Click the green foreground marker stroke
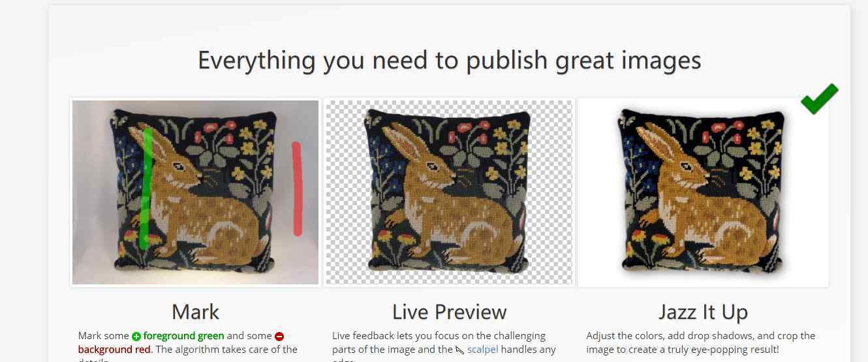 (x=146, y=188)
